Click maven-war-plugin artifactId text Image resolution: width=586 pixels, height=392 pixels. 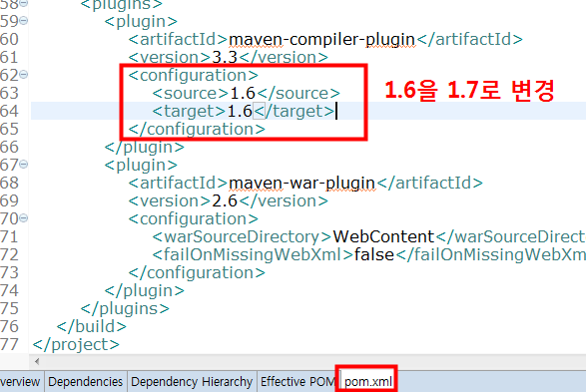(x=301, y=183)
